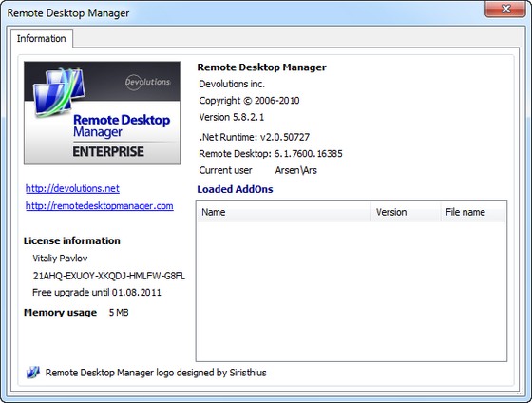Sort add-ons by the Name column header

[x=284, y=212]
